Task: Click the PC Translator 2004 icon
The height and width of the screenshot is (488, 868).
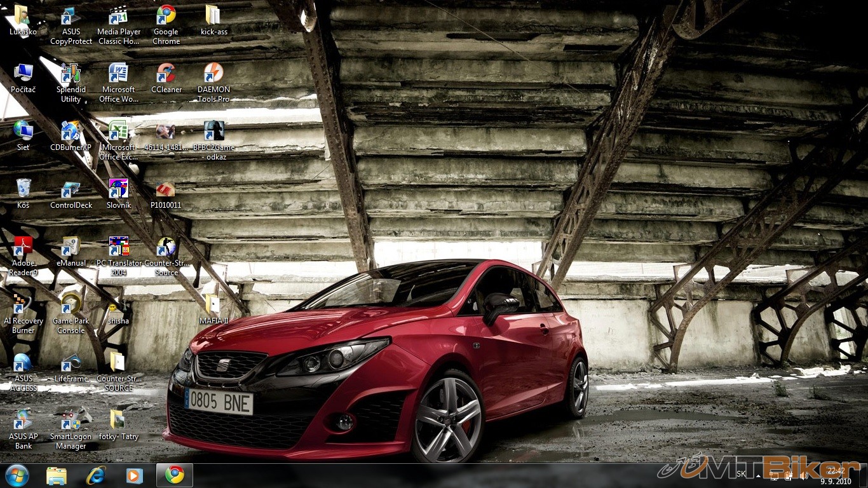Action: (118, 248)
